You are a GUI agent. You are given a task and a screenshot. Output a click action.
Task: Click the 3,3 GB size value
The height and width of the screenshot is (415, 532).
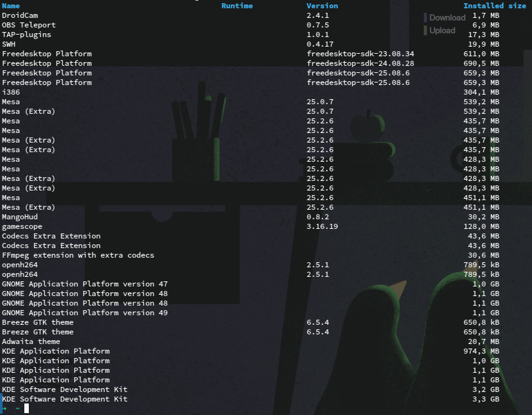486,399
